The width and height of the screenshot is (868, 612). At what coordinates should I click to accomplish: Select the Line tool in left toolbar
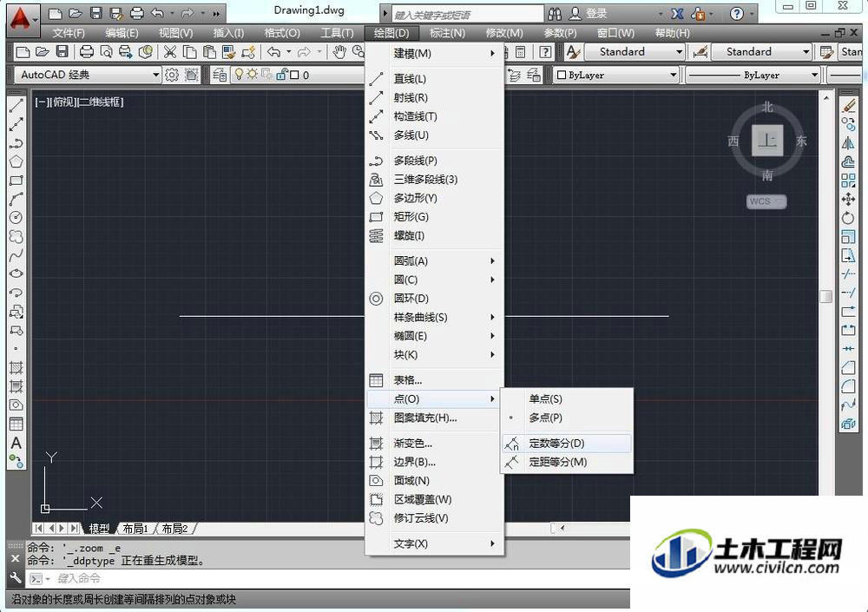tap(16, 105)
